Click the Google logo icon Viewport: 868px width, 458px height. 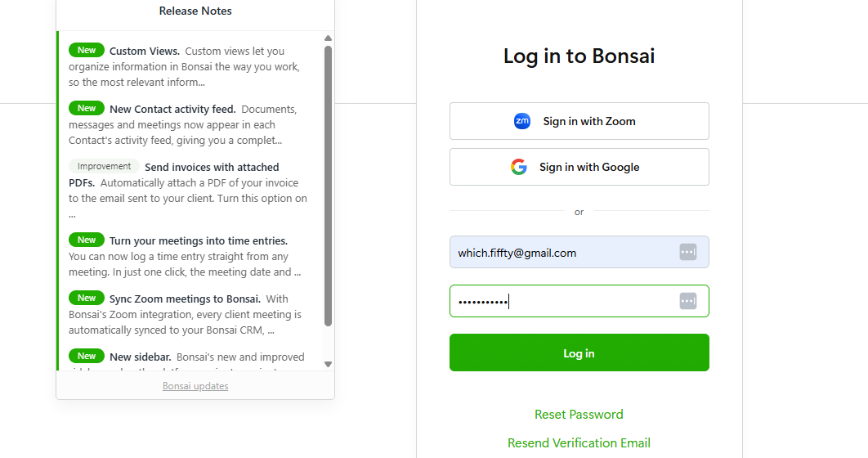[519, 167]
